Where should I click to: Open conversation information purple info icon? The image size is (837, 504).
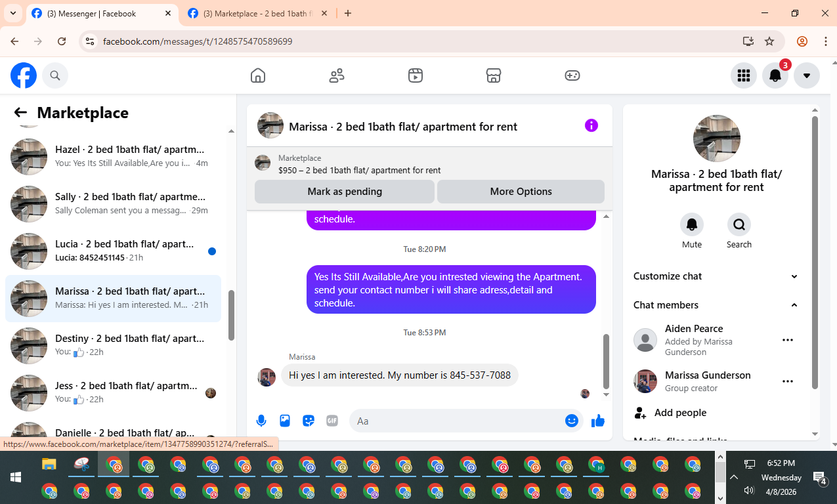[x=591, y=125]
